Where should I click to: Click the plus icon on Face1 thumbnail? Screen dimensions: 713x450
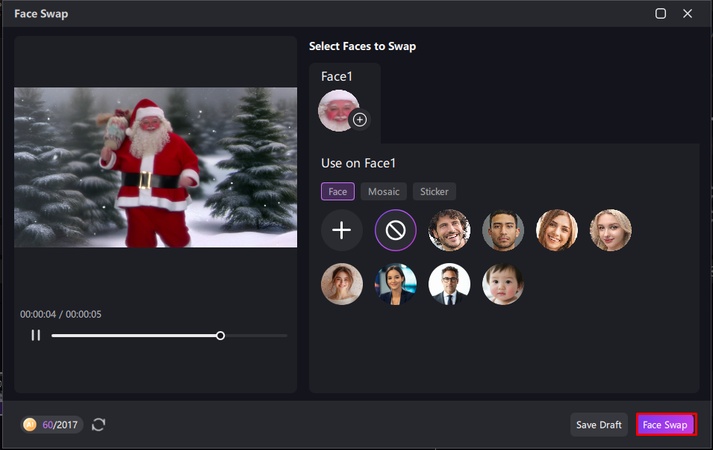tap(360, 120)
